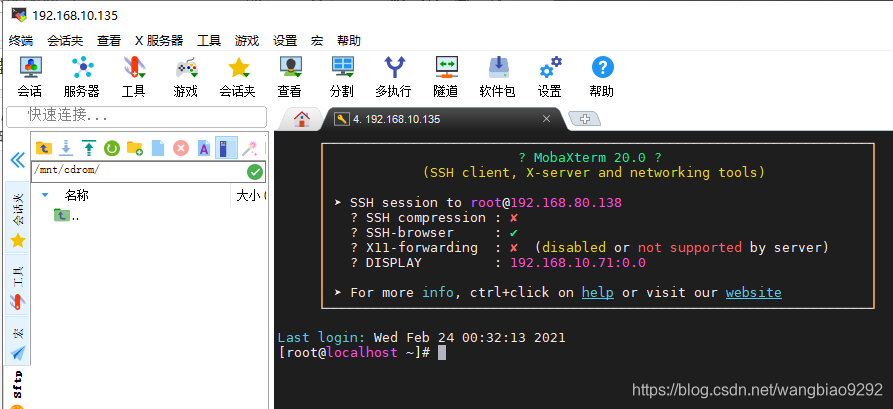Click the 'Last login' line in terminal
The image size is (893, 409).
coord(421,337)
